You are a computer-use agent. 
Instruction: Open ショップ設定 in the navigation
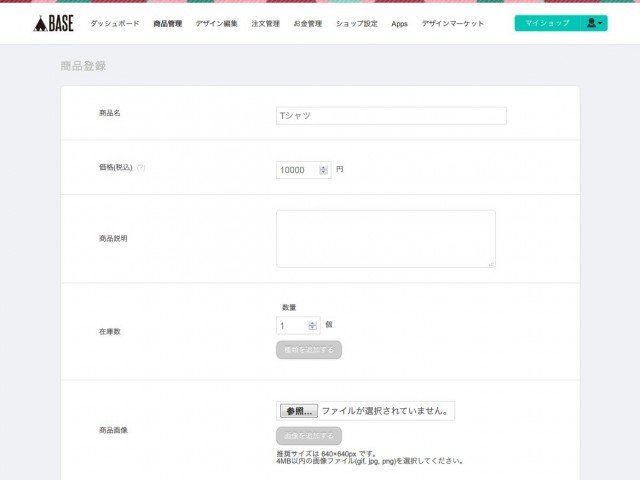[x=357, y=24]
